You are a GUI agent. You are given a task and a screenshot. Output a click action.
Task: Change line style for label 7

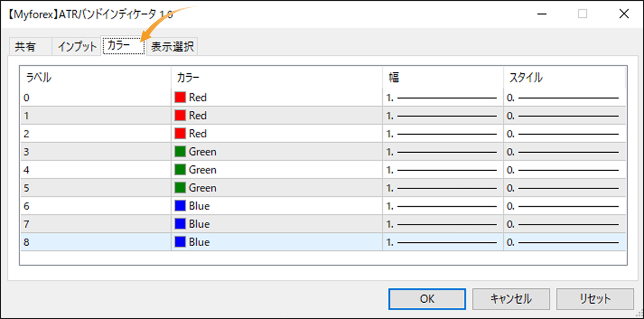click(564, 224)
